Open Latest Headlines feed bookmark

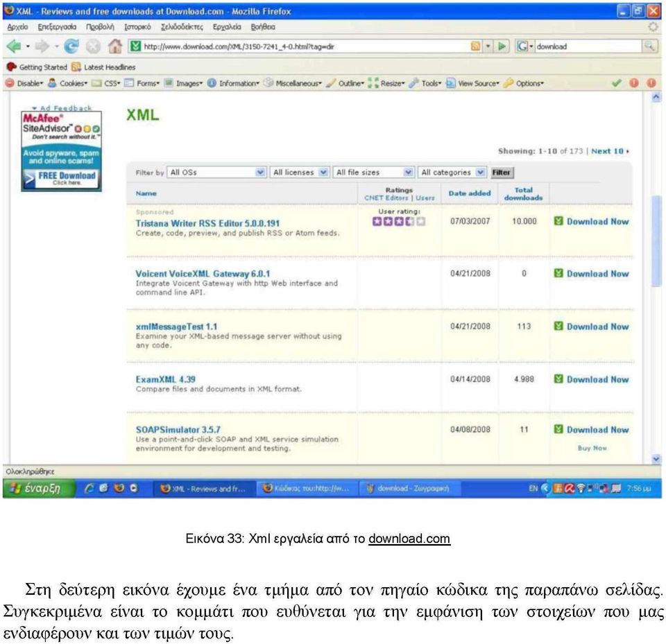tap(103, 67)
